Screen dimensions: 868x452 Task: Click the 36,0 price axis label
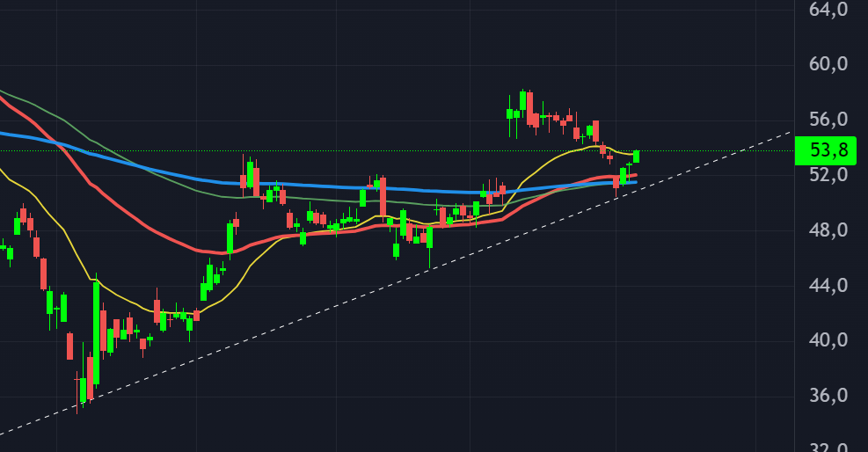828,396
